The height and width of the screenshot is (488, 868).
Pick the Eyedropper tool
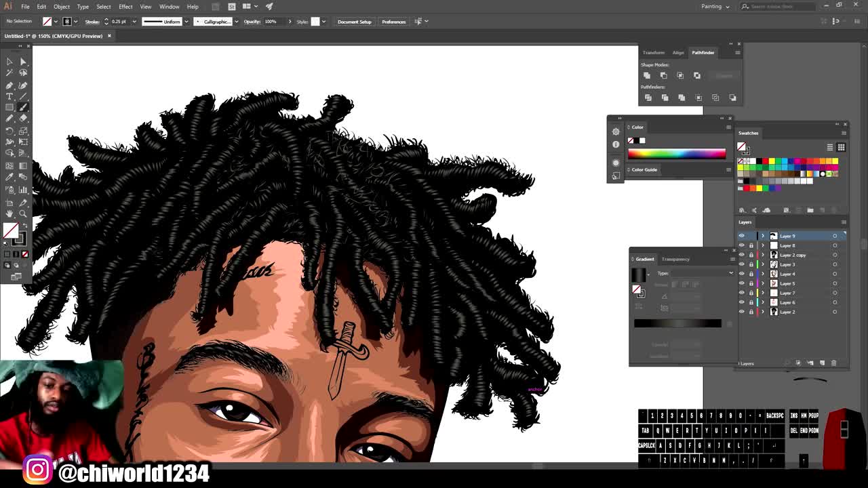[9, 178]
